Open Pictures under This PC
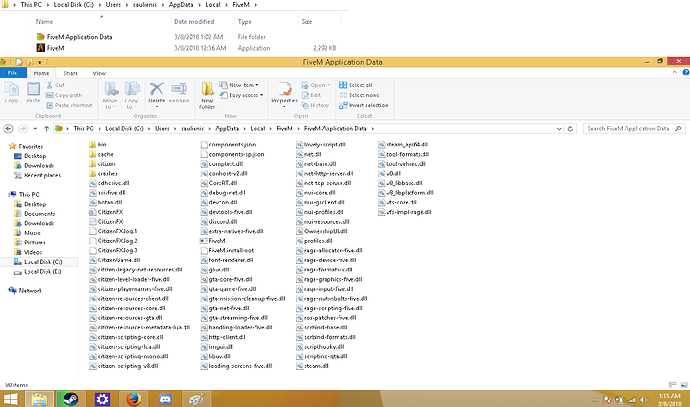The height and width of the screenshot is (407, 690). tap(30, 242)
